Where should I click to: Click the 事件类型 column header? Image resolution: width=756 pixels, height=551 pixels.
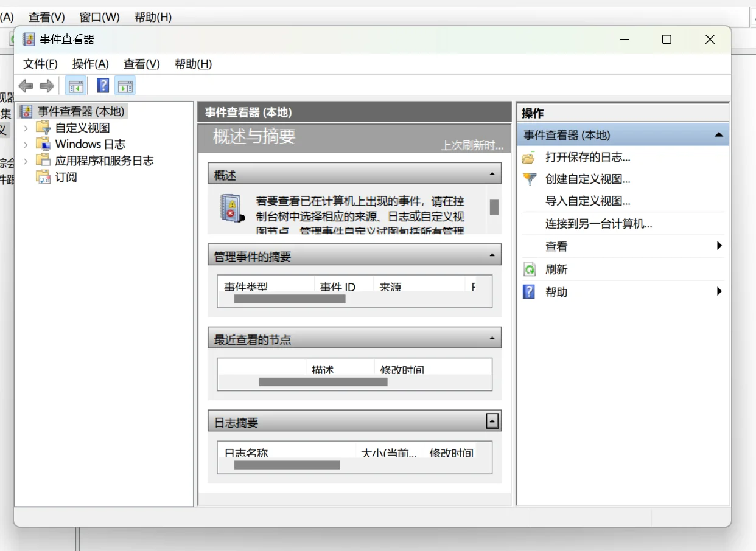[265, 285]
